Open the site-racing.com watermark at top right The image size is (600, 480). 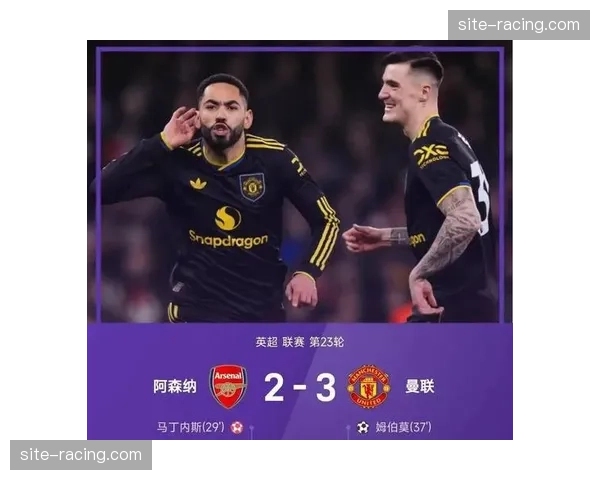click(519, 25)
